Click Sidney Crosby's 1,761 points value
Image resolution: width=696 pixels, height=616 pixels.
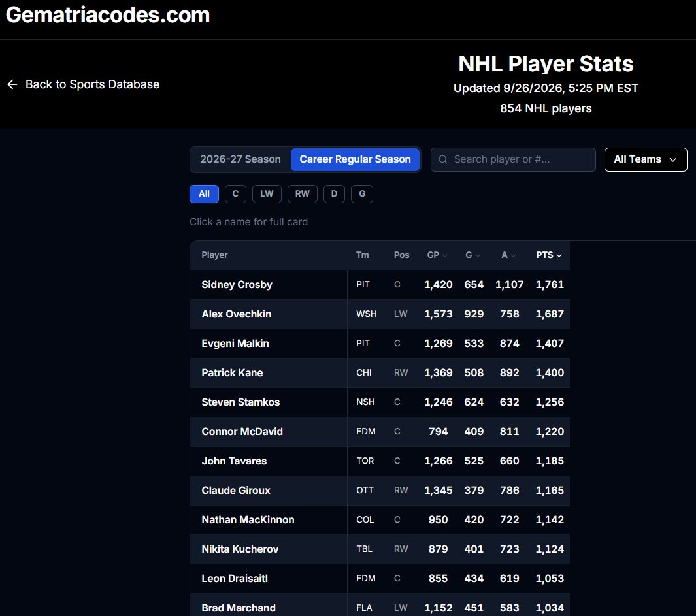550,284
